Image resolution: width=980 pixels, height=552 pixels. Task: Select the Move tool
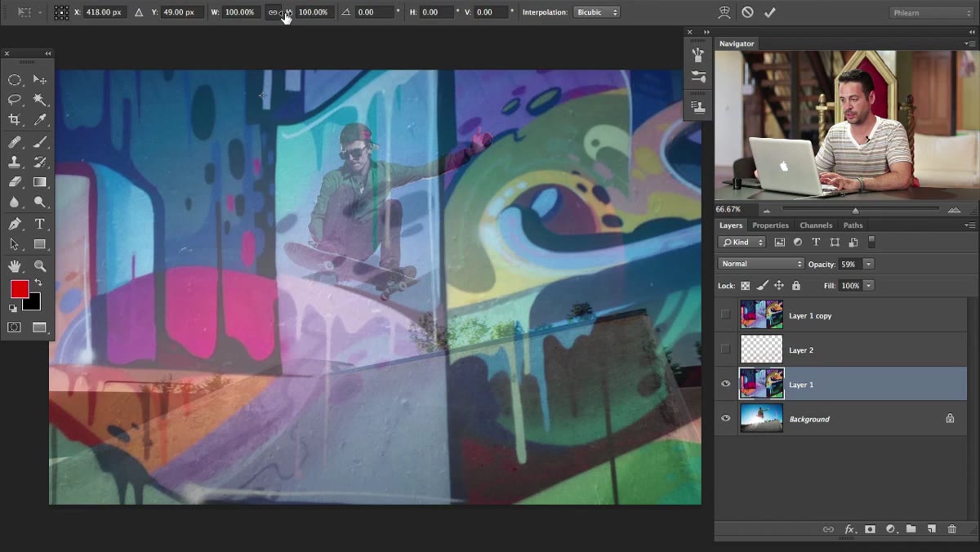[39, 79]
